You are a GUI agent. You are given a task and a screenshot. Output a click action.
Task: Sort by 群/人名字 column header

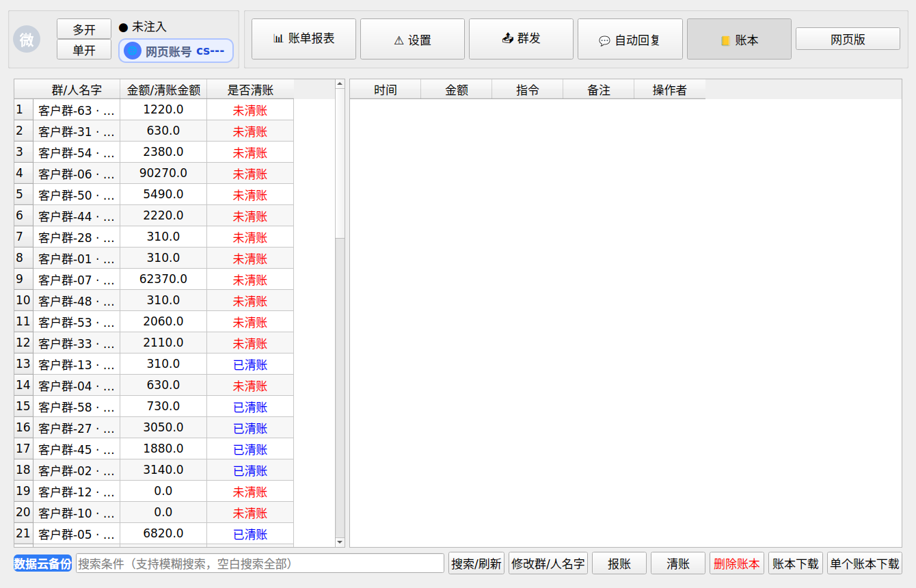coord(77,90)
